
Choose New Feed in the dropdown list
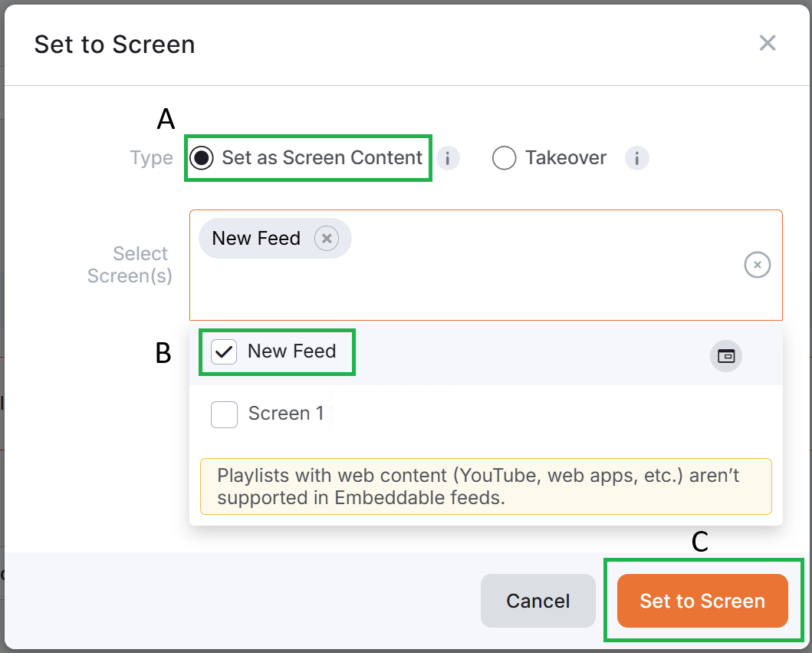[x=291, y=351]
